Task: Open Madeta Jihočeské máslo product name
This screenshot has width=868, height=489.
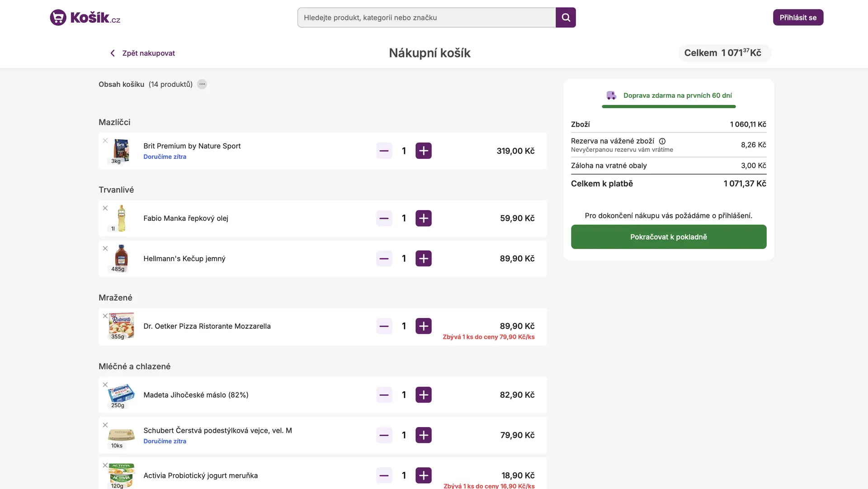Action: pos(196,395)
